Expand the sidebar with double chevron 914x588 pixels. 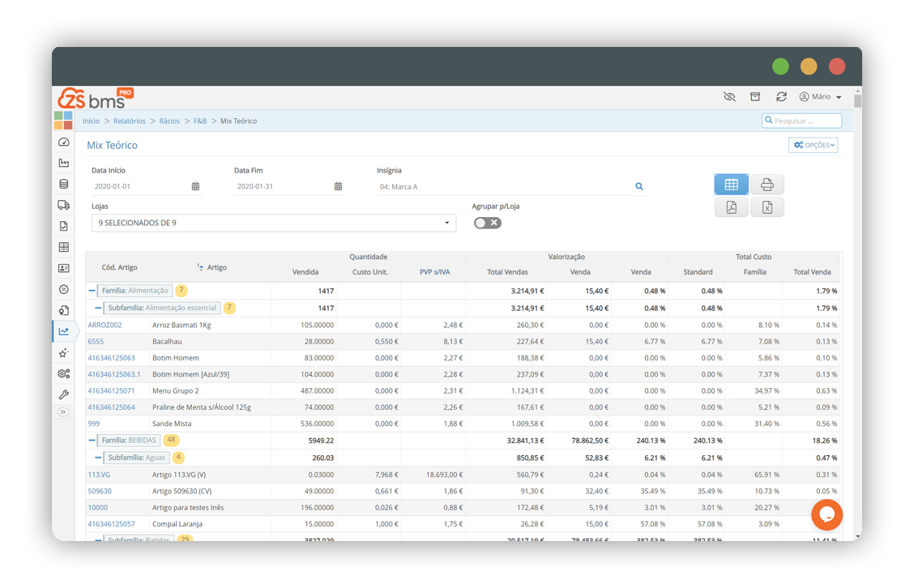pos(63,412)
